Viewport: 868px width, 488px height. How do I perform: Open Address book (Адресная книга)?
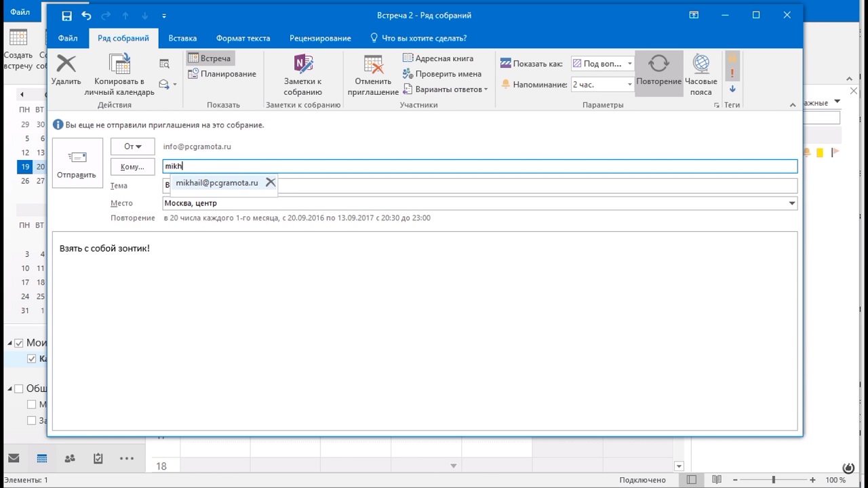click(437, 58)
